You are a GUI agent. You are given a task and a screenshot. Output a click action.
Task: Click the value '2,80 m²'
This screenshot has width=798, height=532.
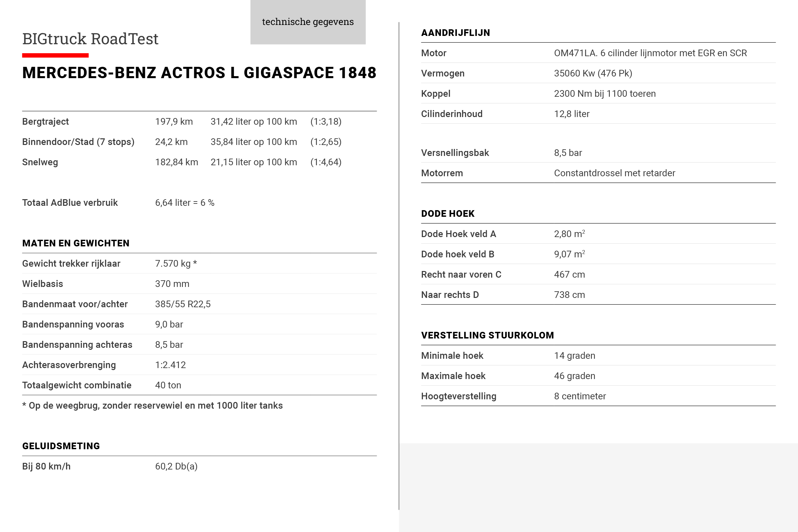coord(569,234)
